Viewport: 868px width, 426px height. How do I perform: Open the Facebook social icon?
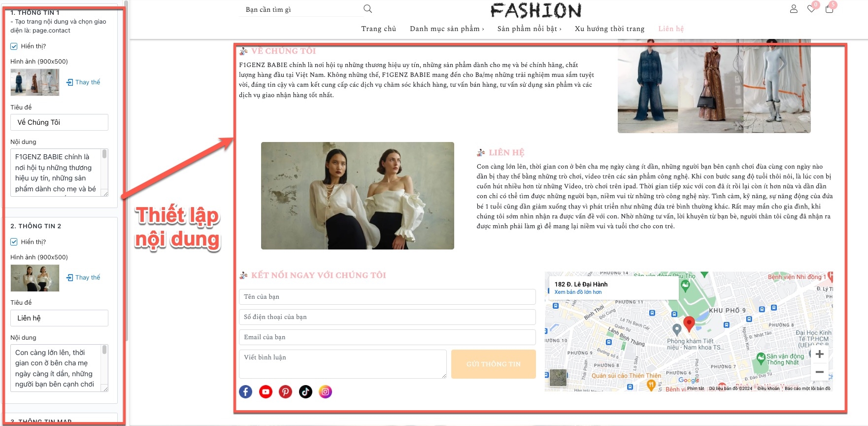click(246, 391)
